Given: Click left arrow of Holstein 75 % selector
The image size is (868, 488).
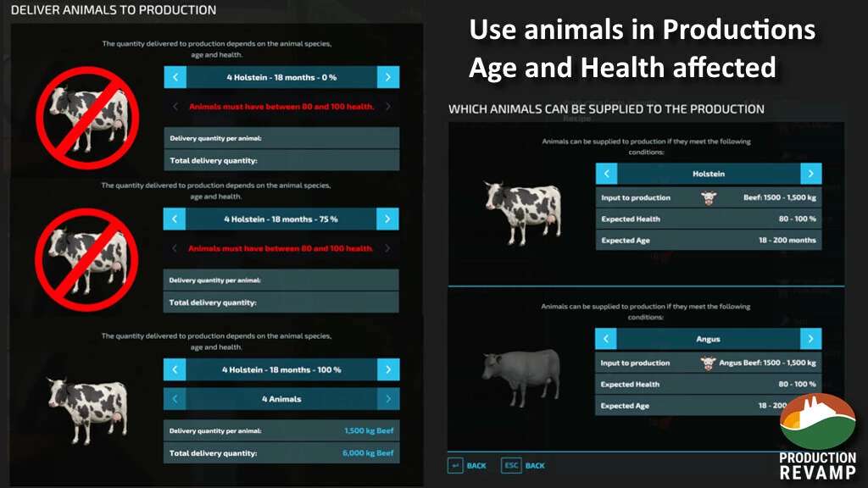Looking at the screenshot, I should click(x=175, y=219).
